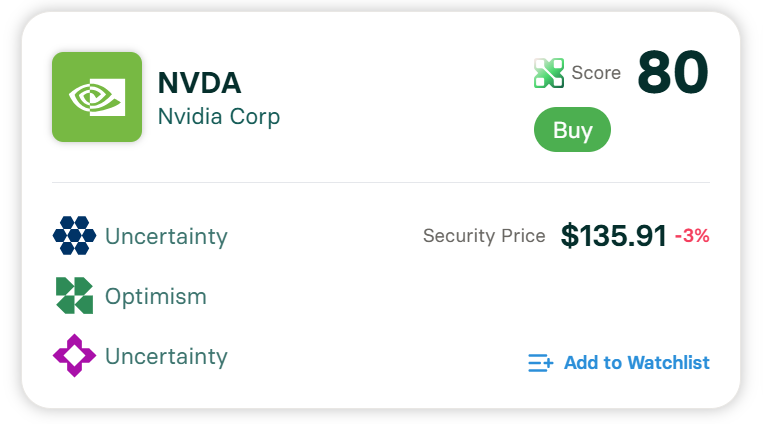Image resolution: width=763 pixels, height=431 pixels.
Task: Click the green Nvidia logo icon
Action: [x=97, y=97]
